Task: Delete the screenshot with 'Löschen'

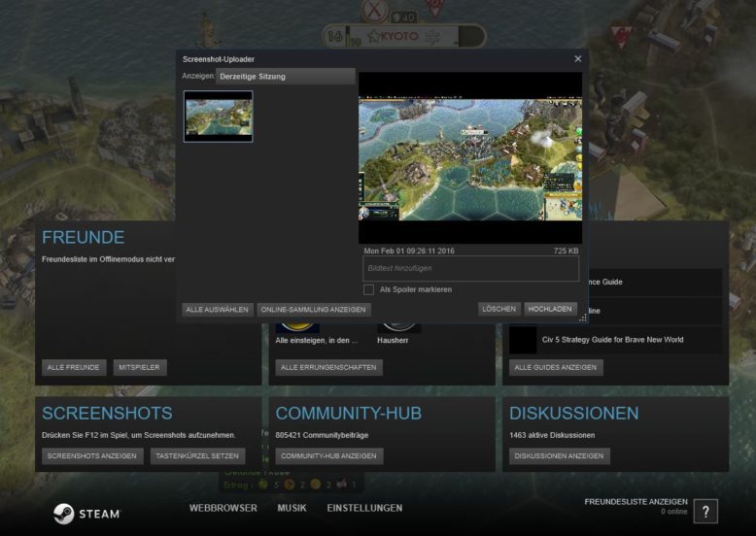Action: click(x=499, y=309)
